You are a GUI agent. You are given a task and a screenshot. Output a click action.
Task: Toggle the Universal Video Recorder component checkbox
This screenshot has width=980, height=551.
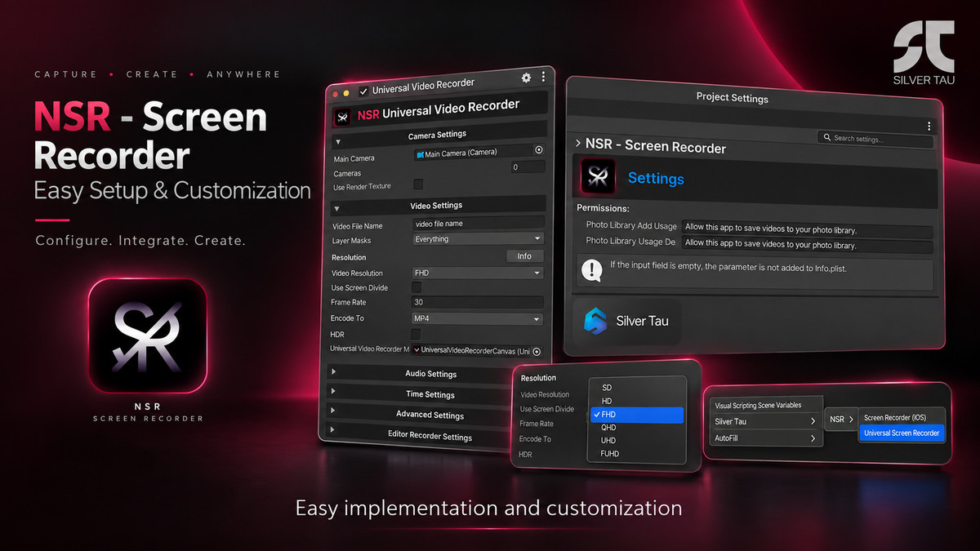[365, 90]
